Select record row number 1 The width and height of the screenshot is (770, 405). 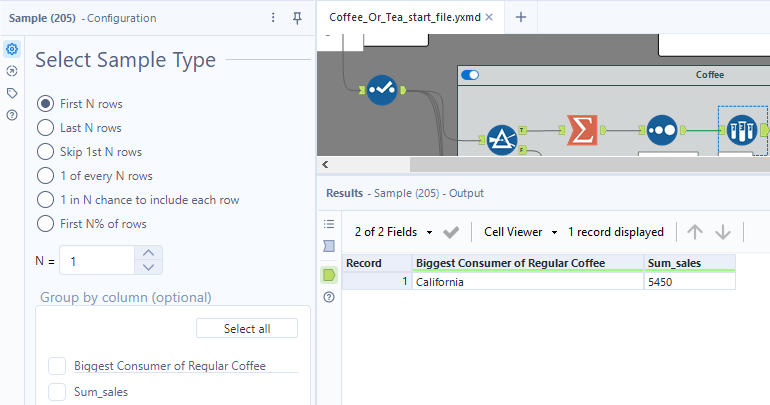point(377,282)
